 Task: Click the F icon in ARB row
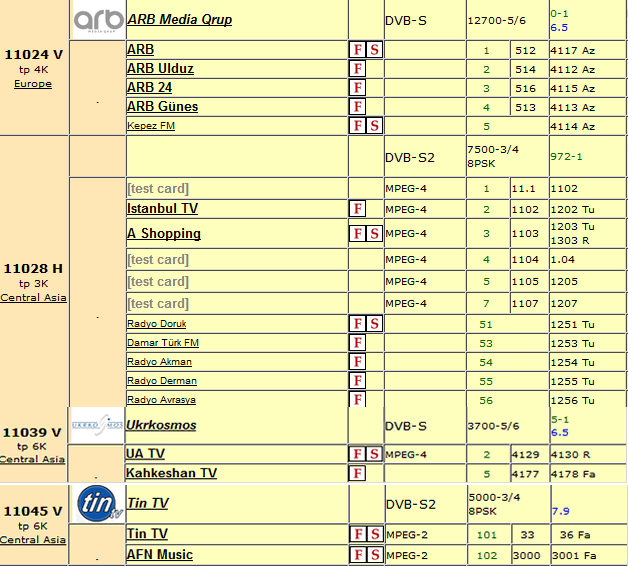click(x=357, y=50)
